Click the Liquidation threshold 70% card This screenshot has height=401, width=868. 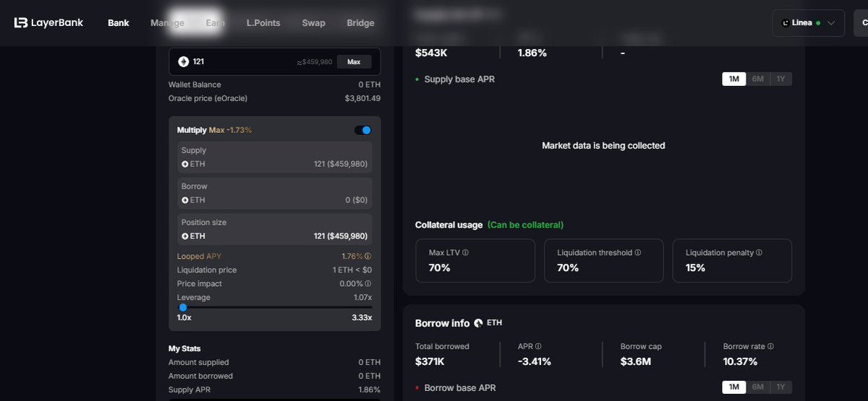click(604, 260)
